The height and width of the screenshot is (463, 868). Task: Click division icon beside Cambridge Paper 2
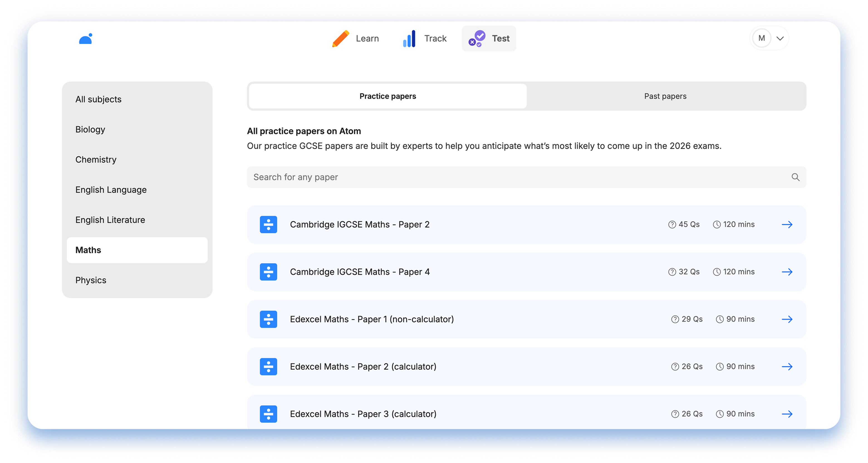click(x=268, y=225)
